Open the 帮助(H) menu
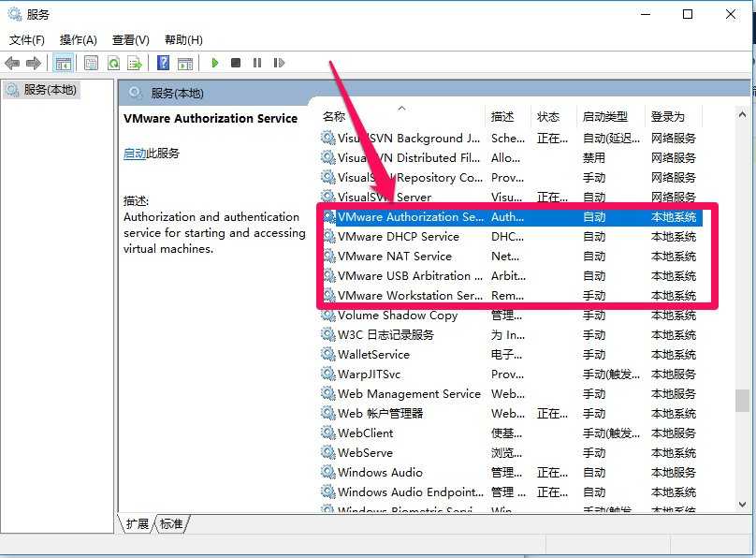Viewport: 756px width, 558px height. [183, 40]
